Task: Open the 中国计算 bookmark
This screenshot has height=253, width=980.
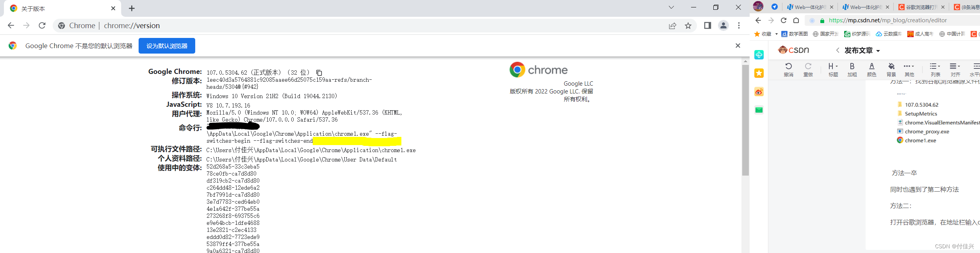Action: coord(952,34)
